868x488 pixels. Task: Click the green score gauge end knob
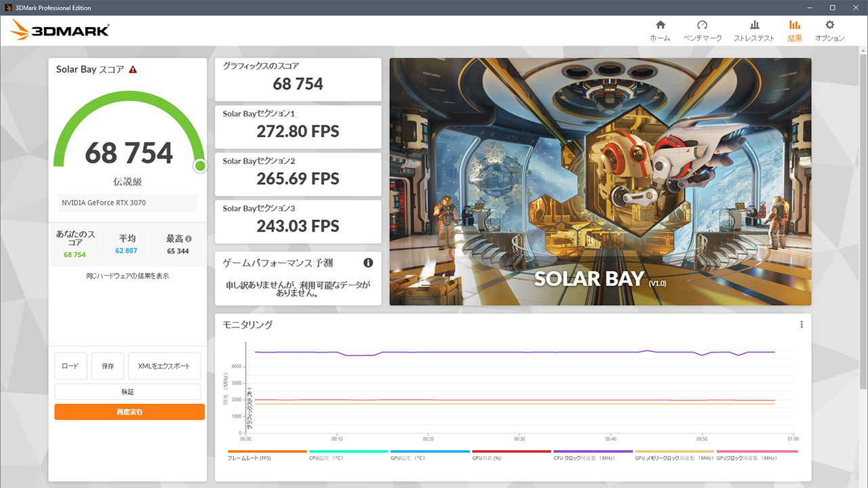click(x=199, y=166)
